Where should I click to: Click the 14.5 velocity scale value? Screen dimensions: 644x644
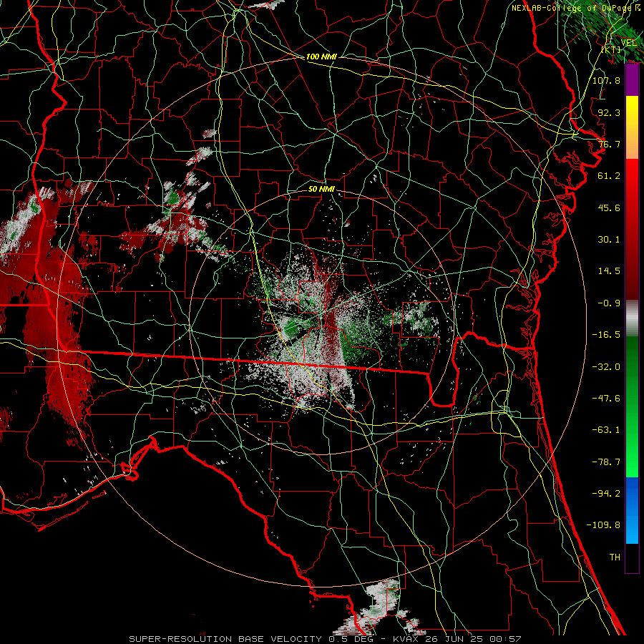pos(609,271)
